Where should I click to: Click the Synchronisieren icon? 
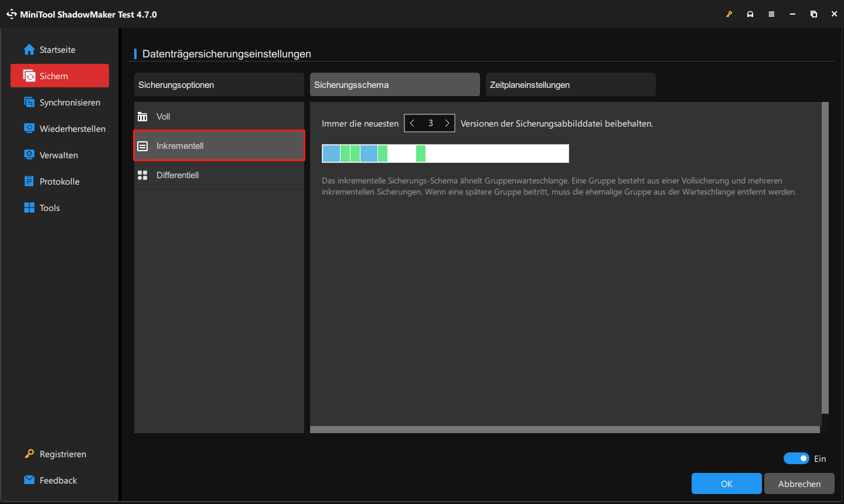coord(29,102)
